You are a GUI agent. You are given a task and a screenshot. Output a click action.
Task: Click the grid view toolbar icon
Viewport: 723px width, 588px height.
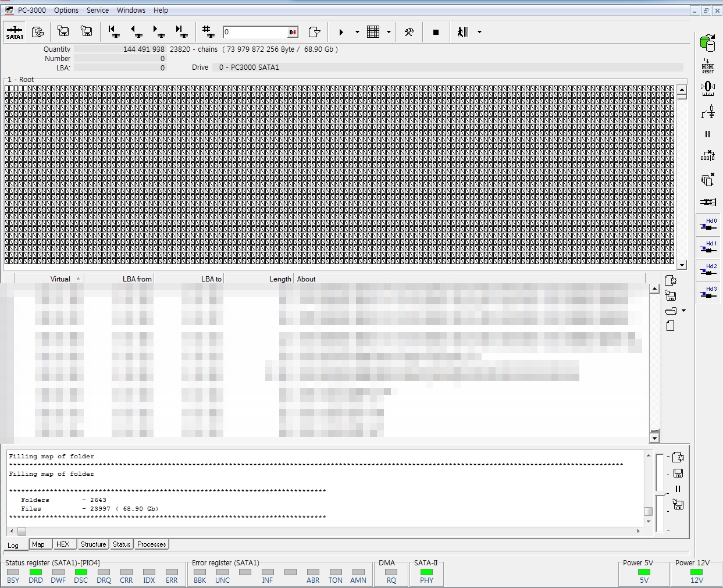pyautogui.click(x=373, y=32)
